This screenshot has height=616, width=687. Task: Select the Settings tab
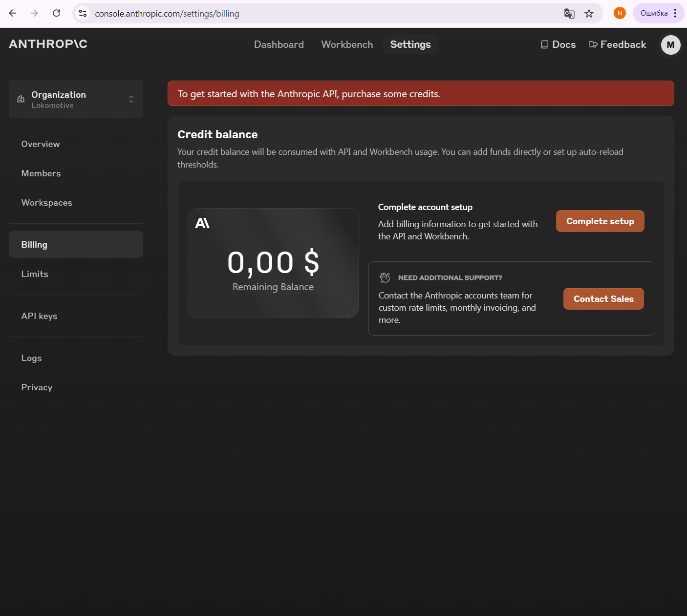pos(410,44)
